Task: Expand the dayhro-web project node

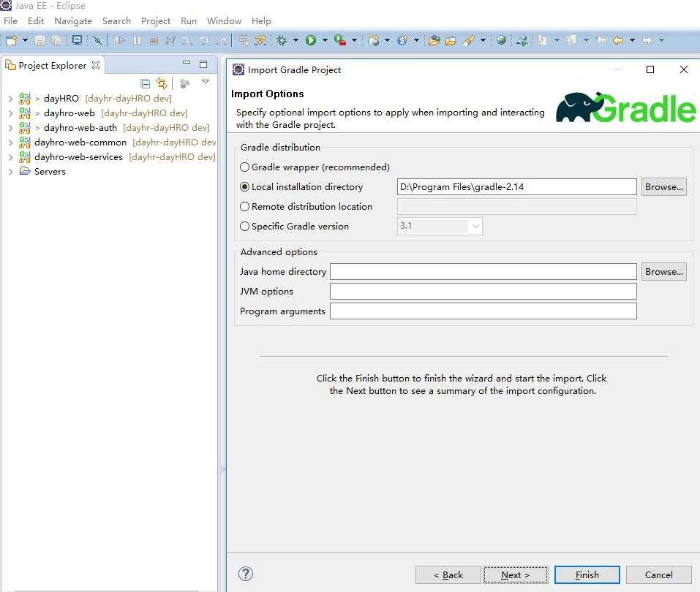Action: coord(11,113)
